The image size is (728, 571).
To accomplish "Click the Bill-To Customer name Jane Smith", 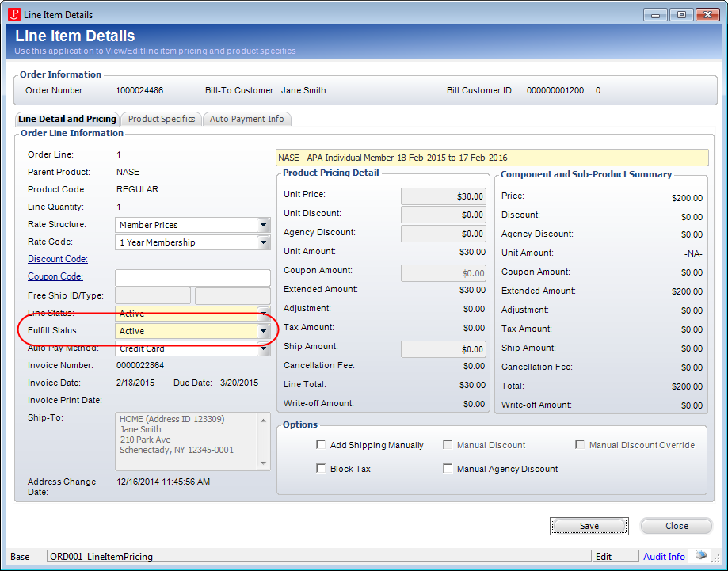I will [x=303, y=90].
